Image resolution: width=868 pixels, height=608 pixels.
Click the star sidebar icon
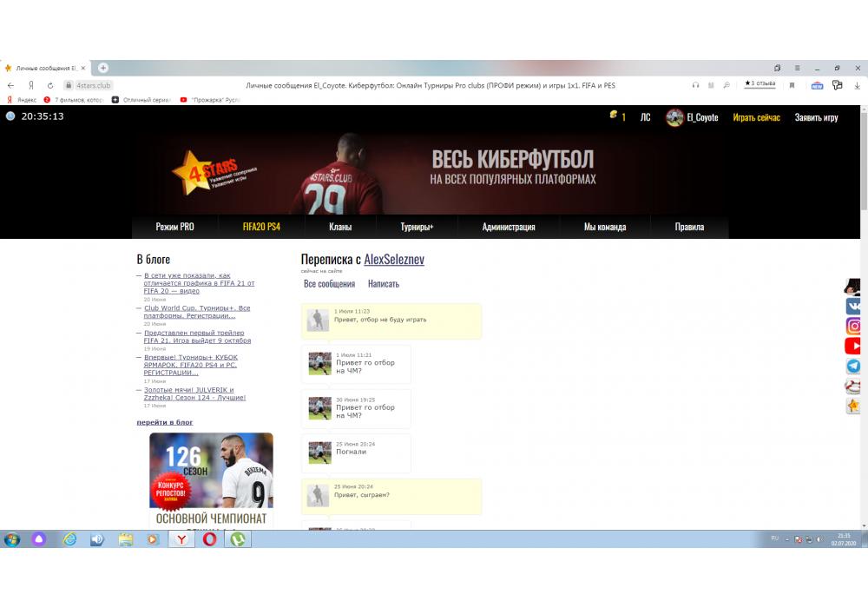coord(853,406)
